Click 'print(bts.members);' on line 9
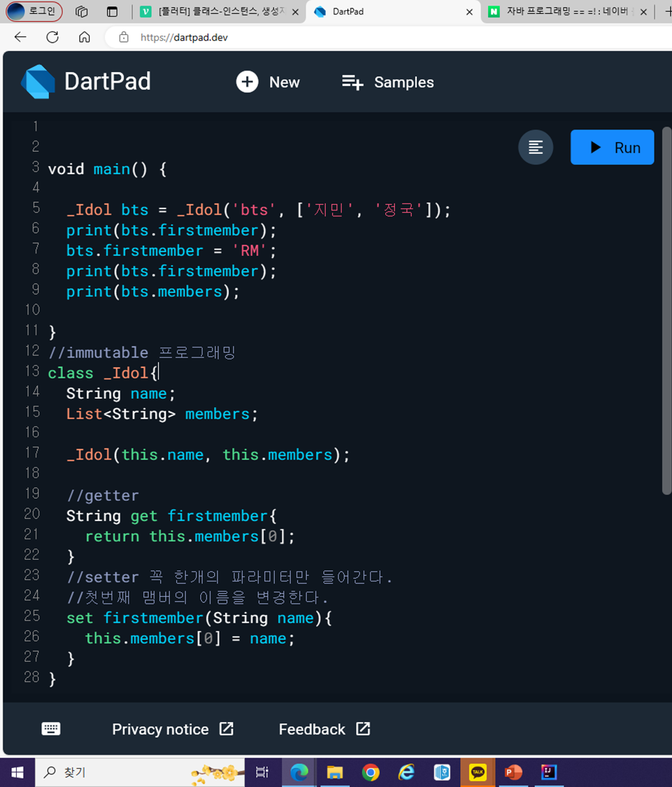Image resolution: width=672 pixels, height=787 pixels. (153, 292)
